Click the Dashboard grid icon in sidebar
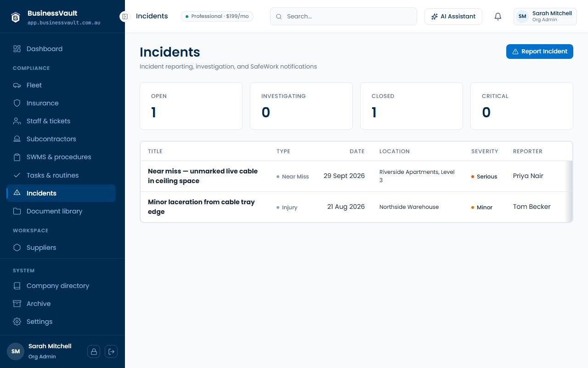 [17, 49]
